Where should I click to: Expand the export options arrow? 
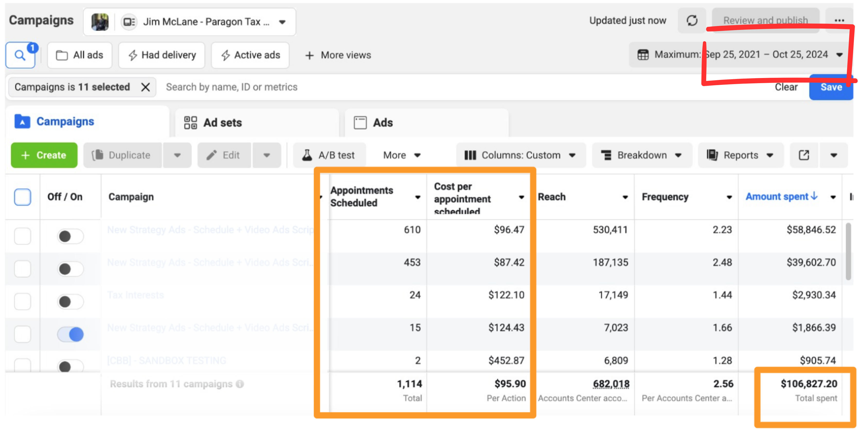[x=833, y=155]
